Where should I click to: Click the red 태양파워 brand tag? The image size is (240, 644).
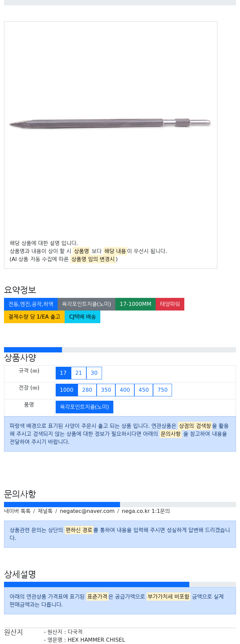tap(170, 304)
